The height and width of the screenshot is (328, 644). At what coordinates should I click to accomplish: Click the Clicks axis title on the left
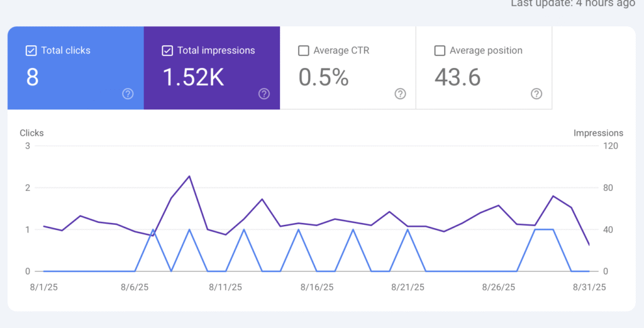point(32,133)
